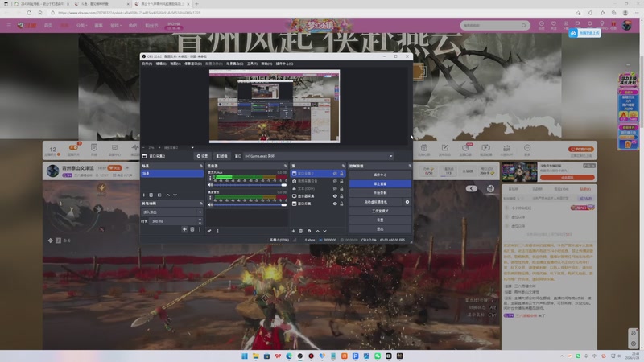Move scene down with Scenes panel arrow

[175, 195]
